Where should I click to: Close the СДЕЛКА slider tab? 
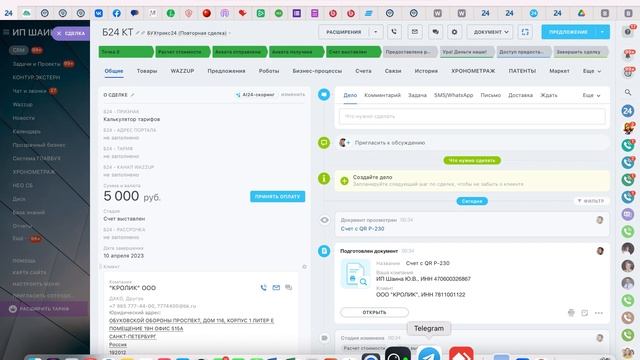pyautogui.click(x=59, y=33)
